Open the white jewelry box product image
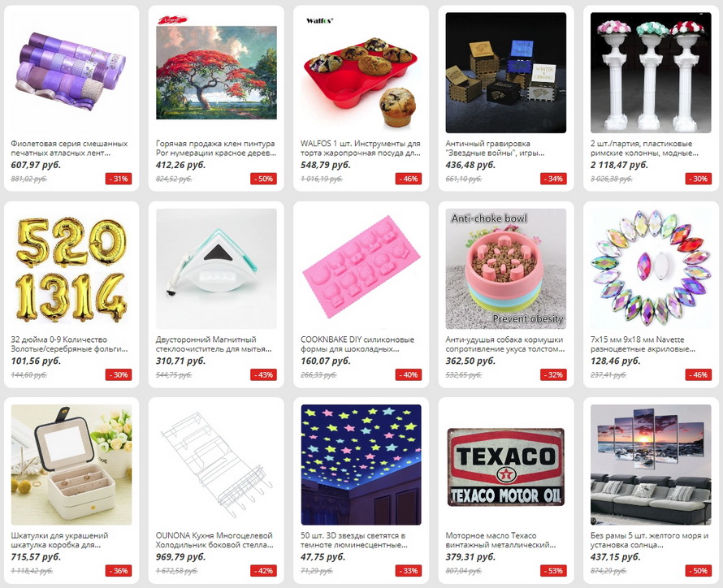The height and width of the screenshot is (588, 723). click(71, 465)
